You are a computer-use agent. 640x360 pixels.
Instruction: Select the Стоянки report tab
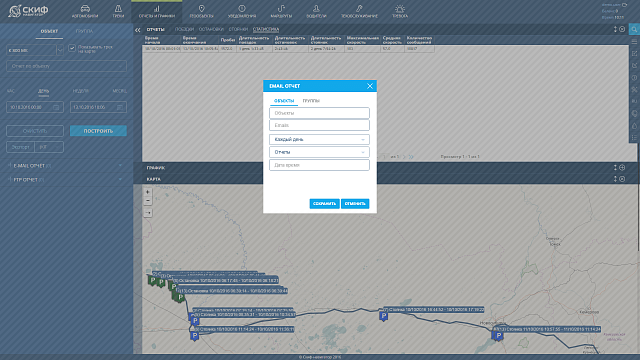point(238,29)
